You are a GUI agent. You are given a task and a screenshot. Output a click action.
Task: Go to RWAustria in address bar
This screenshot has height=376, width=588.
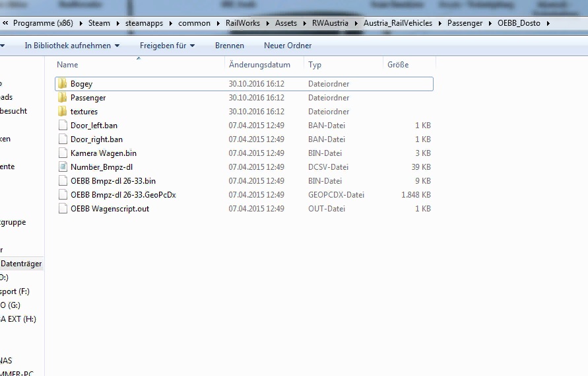tap(330, 23)
